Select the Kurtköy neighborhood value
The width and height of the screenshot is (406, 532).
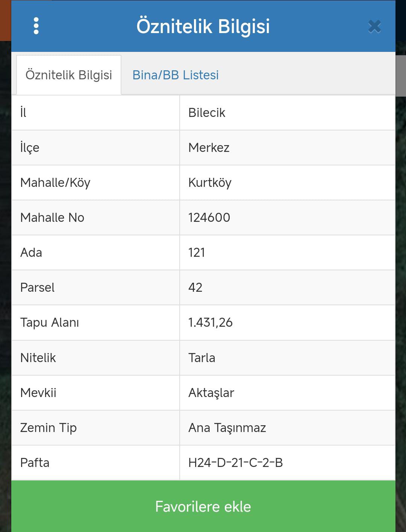210,183
